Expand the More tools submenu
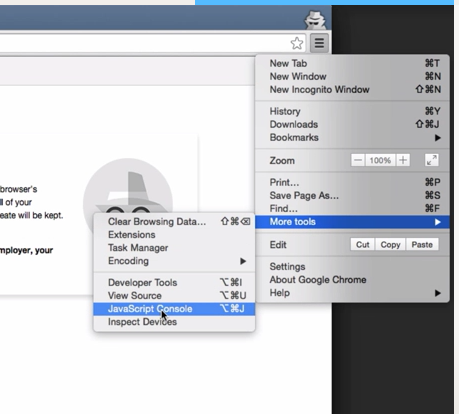The height and width of the screenshot is (414, 459). [352, 222]
